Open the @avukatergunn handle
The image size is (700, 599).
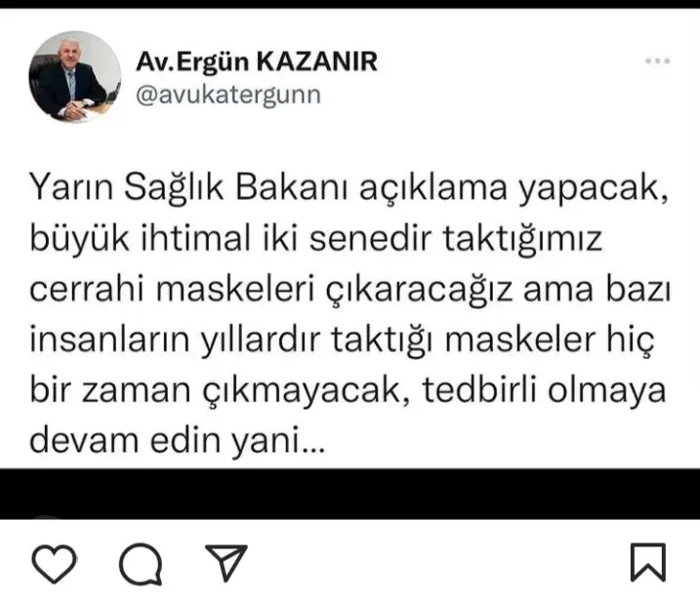[228, 95]
